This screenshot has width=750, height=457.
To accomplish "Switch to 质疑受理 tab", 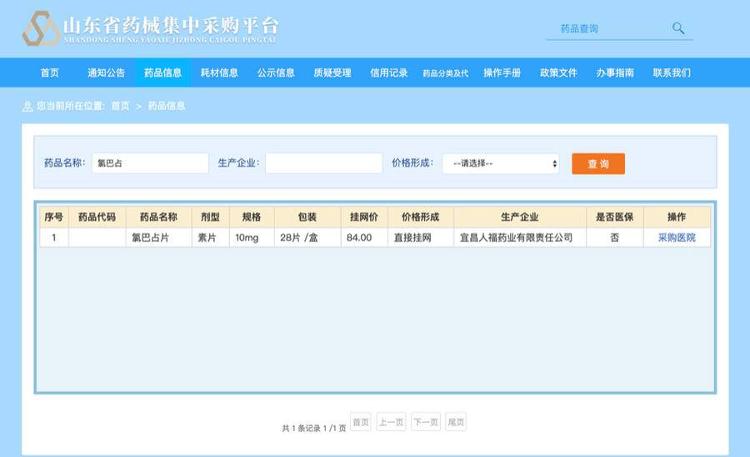I will tap(332, 73).
